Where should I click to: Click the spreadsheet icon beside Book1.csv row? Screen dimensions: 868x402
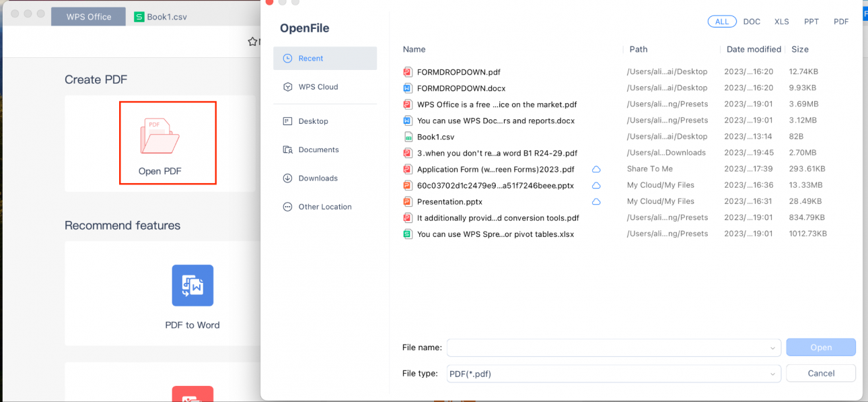click(407, 137)
